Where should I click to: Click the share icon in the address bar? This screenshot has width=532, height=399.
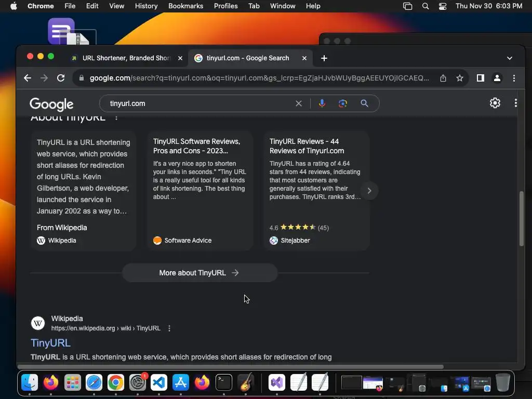[443, 78]
